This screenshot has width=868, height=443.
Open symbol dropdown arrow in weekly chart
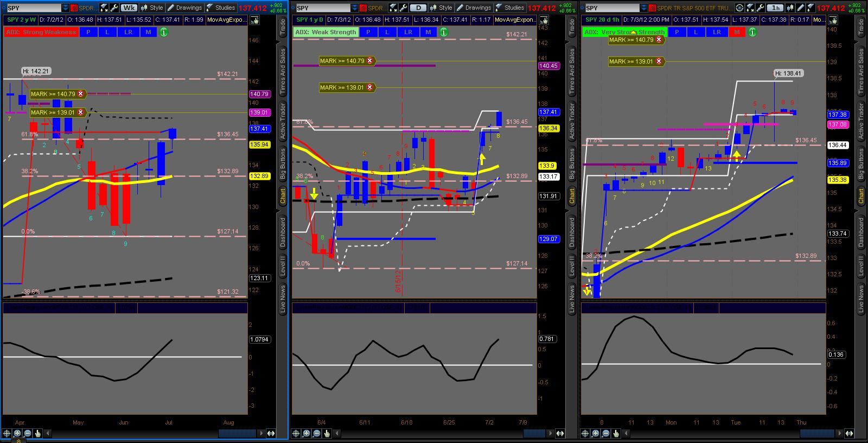pyautogui.click(x=65, y=8)
